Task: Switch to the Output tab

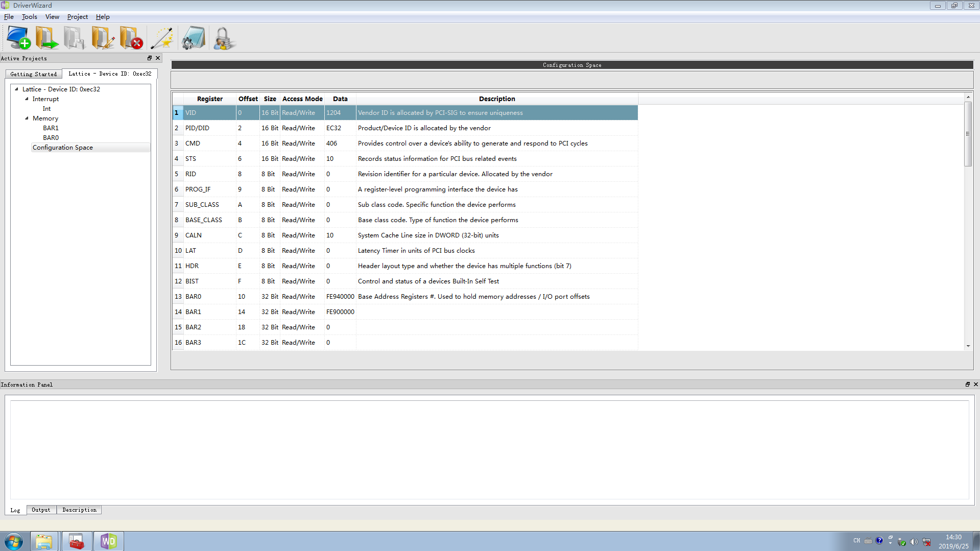Action: (41, 510)
